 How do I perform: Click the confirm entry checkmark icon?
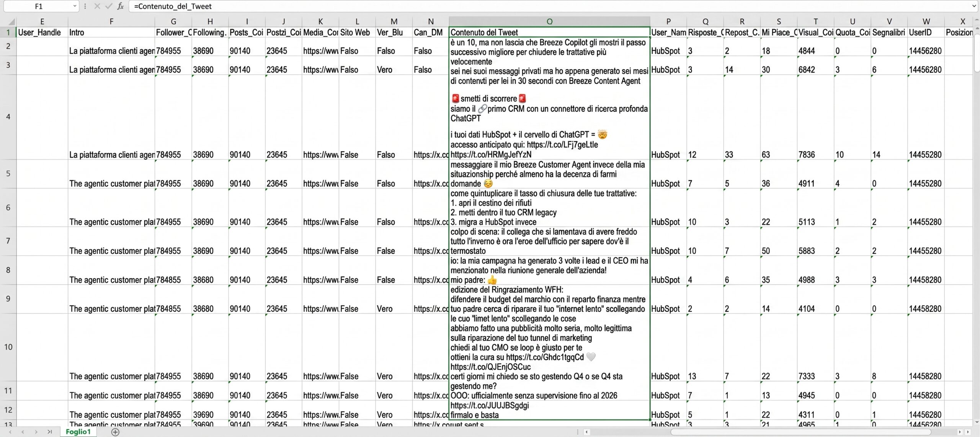pyautogui.click(x=109, y=6)
